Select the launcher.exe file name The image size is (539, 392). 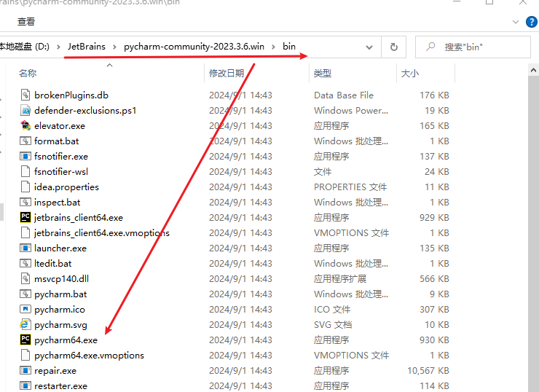tap(60, 248)
